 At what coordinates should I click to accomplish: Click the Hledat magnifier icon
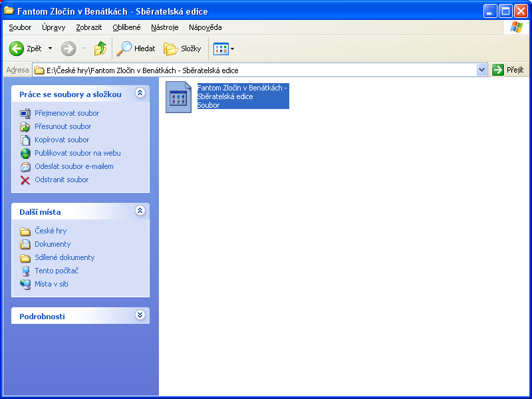point(124,49)
